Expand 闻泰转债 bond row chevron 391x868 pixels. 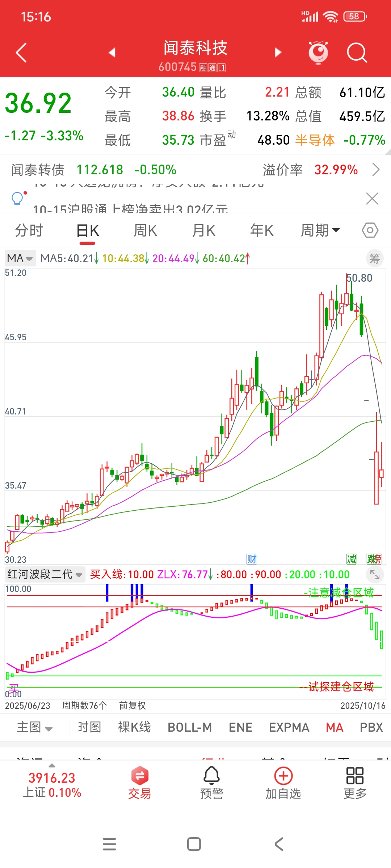[x=376, y=169]
